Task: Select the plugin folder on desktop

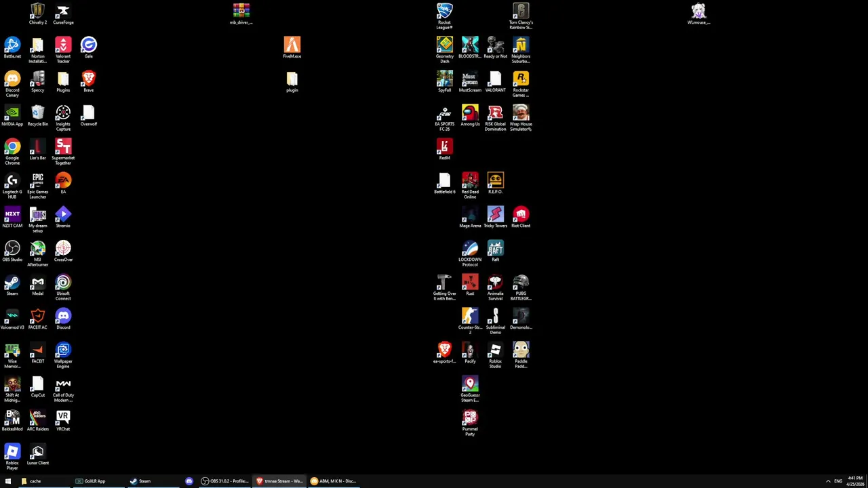Action: [x=292, y=81]
